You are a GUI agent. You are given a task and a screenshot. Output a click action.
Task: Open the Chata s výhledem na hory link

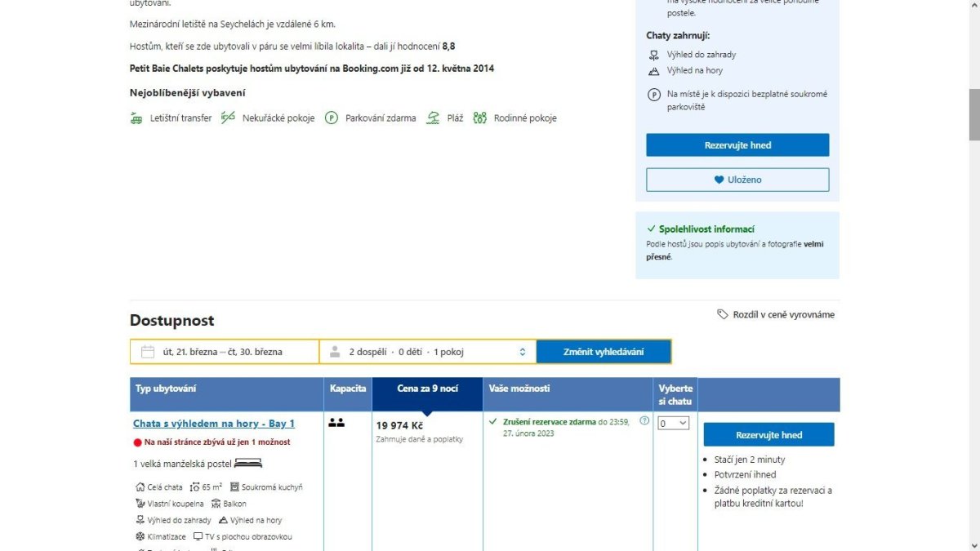click(214, 424)
